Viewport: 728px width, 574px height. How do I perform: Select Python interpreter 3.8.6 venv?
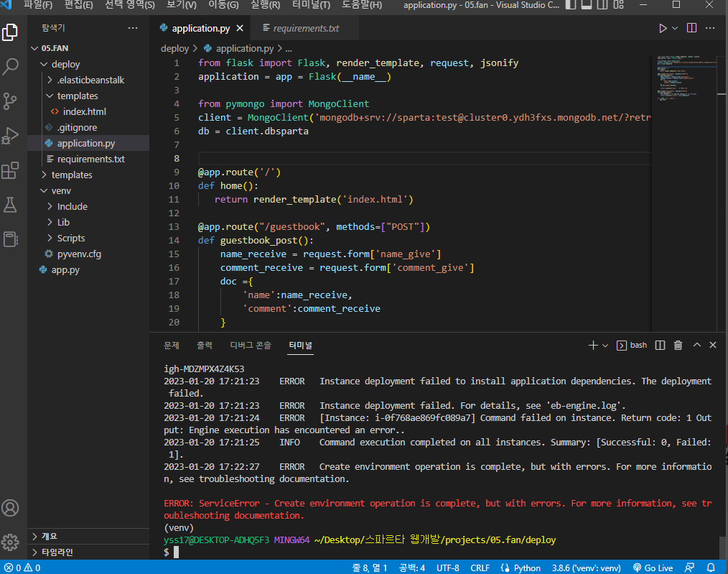tap(586, 568)
